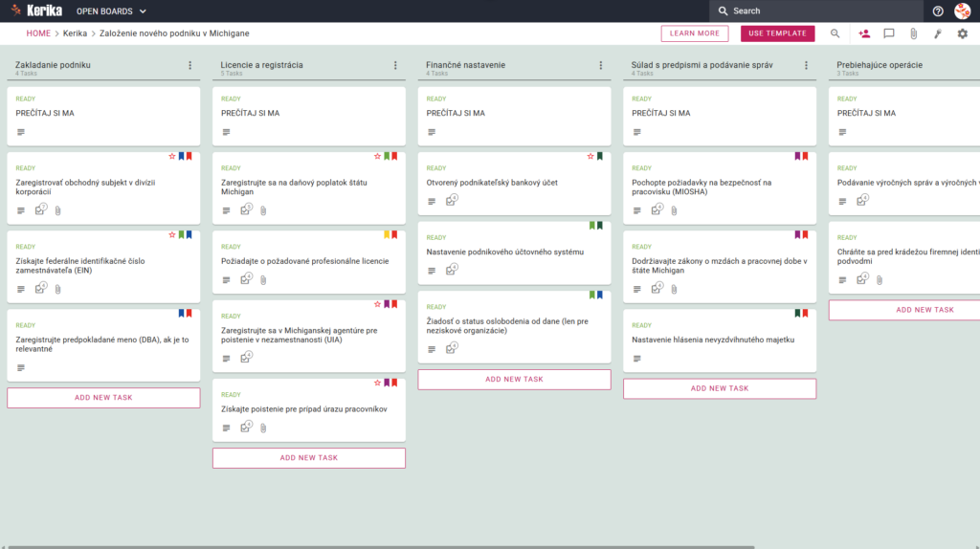Image resolution: width=980 pixels, height=549 pixels.
Task: Click yellow tag on Požiadajte o požadované profesionálne licencie card
Action: pyautogui.click(x=387, y=235)
